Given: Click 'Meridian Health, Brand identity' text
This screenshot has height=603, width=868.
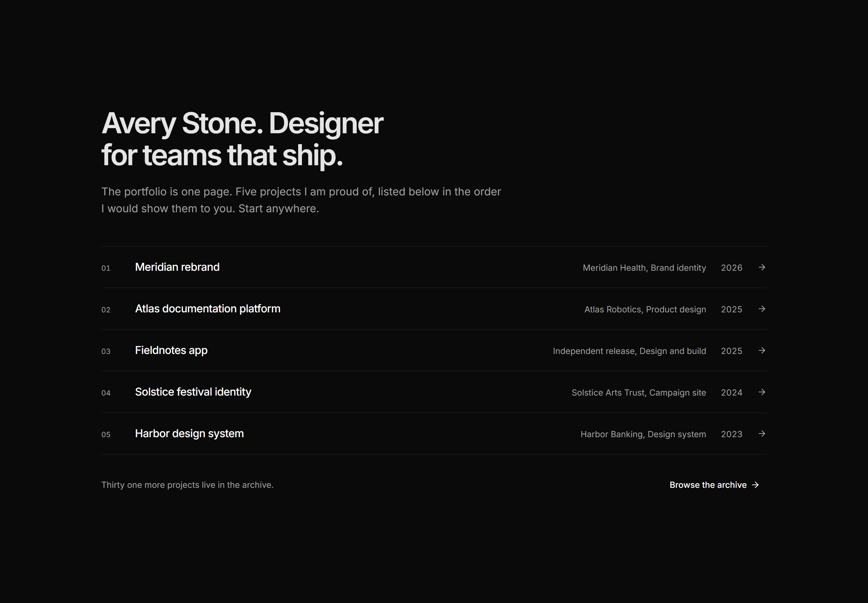Looking at the screenshot, I should click(644, 268).
